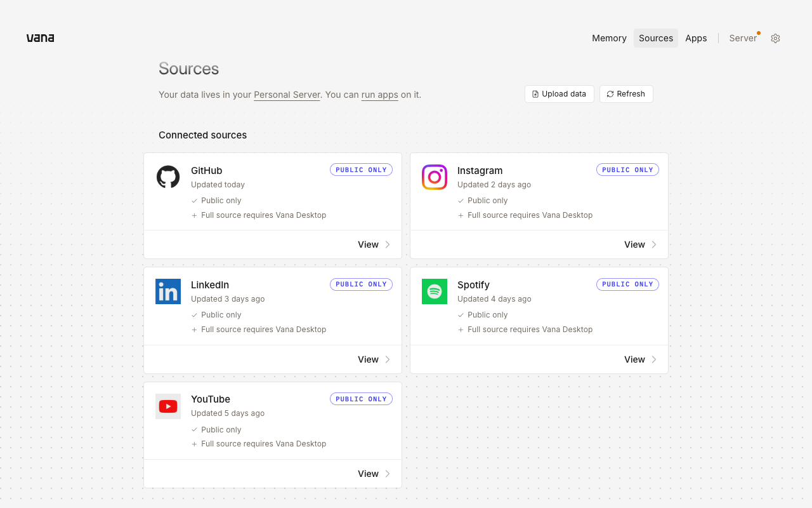Expand YouTube source via View arrow
The width and height of the screenshot is (812, 508).
pos(388,474)
